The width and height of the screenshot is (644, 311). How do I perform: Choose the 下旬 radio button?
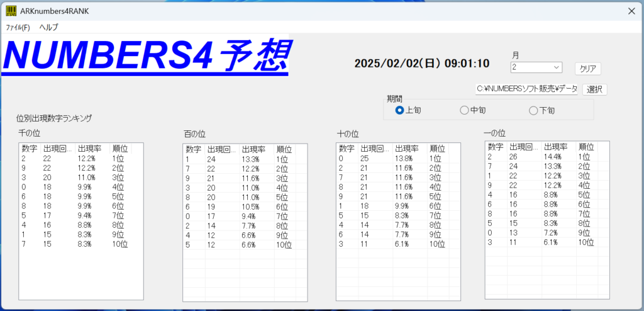(533, 110)
